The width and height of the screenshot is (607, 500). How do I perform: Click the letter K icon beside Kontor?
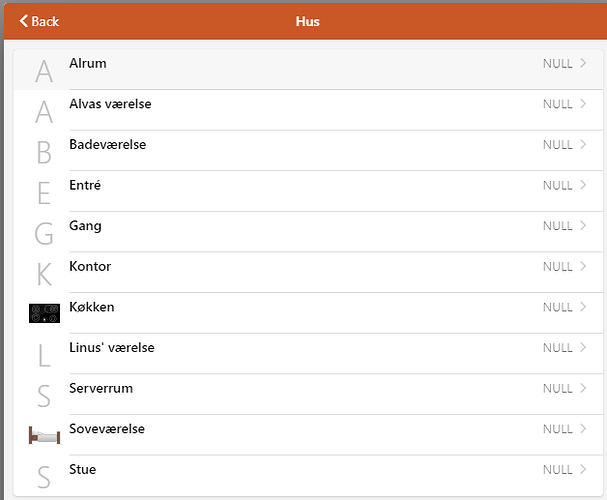44,274
